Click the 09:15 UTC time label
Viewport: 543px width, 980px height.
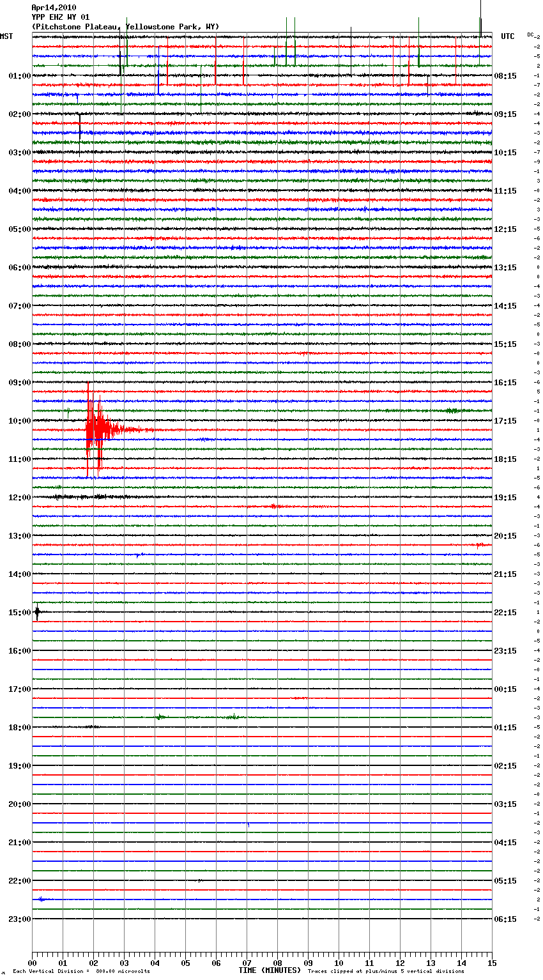click(505, 114)
